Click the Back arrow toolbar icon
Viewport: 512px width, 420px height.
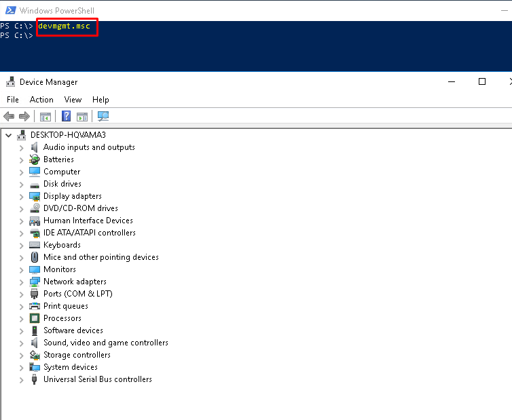(x=9, y=116)
